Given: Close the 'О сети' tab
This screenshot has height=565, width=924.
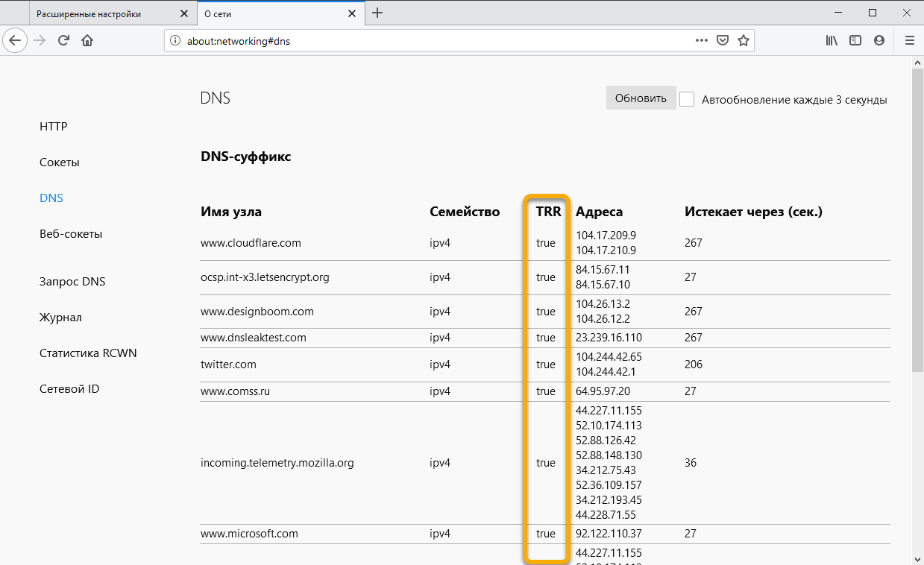Looking at the screenshot, I should click(x=352, y=14).
